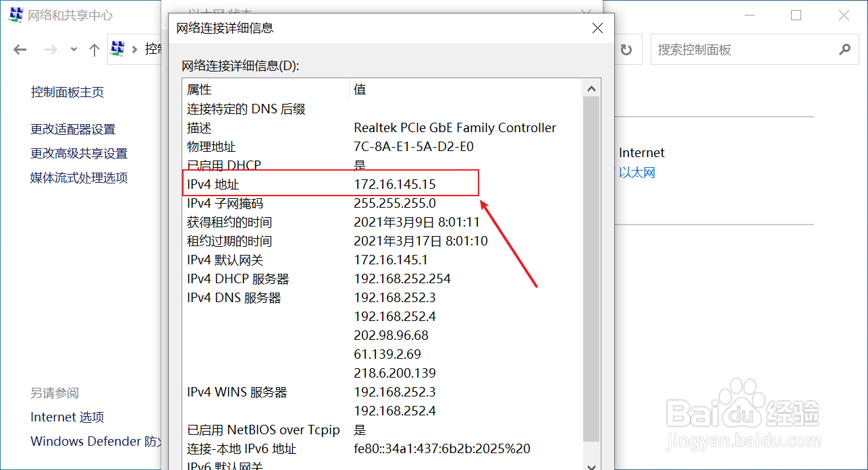Refresh the control panel window
Viewport: 868px width, 470px height.
pyautogui.click(x=626, y=50)
